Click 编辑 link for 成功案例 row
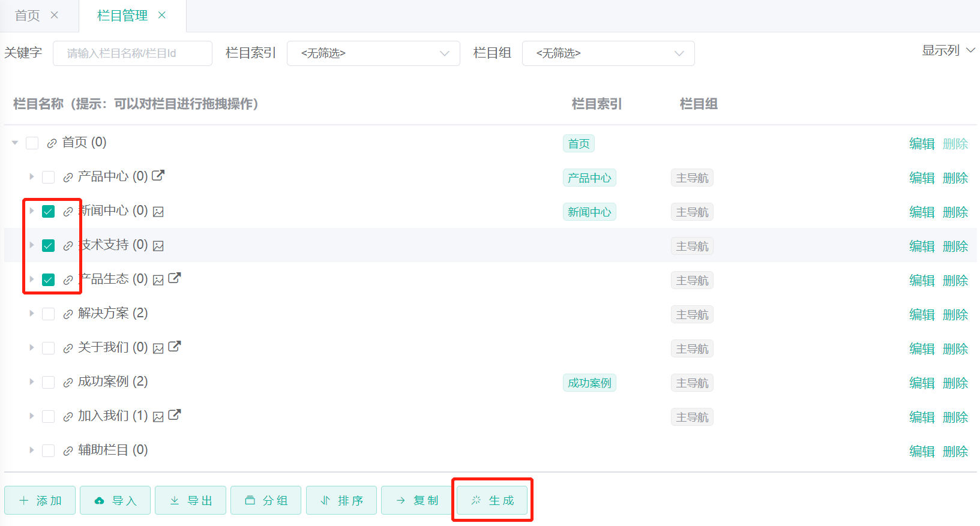 [x=921, y=383]
